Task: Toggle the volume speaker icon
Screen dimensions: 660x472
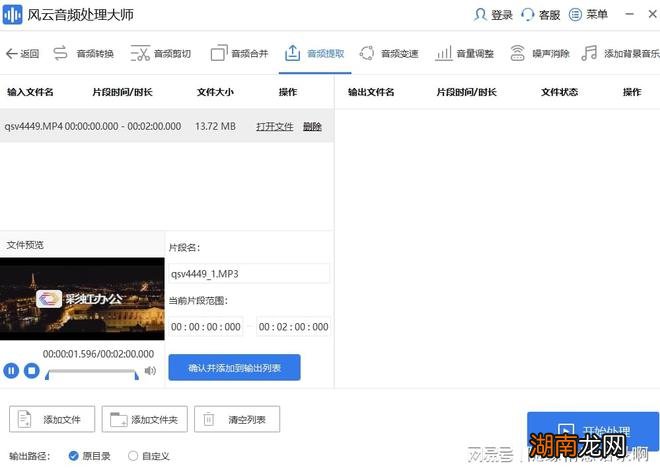Action: click(x=150, y=371)
